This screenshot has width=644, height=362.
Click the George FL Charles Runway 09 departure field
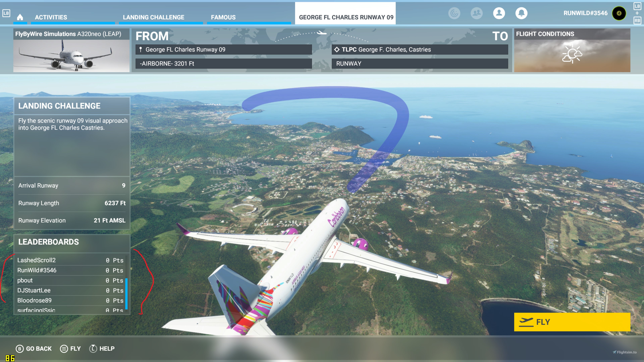coord(224,49)
